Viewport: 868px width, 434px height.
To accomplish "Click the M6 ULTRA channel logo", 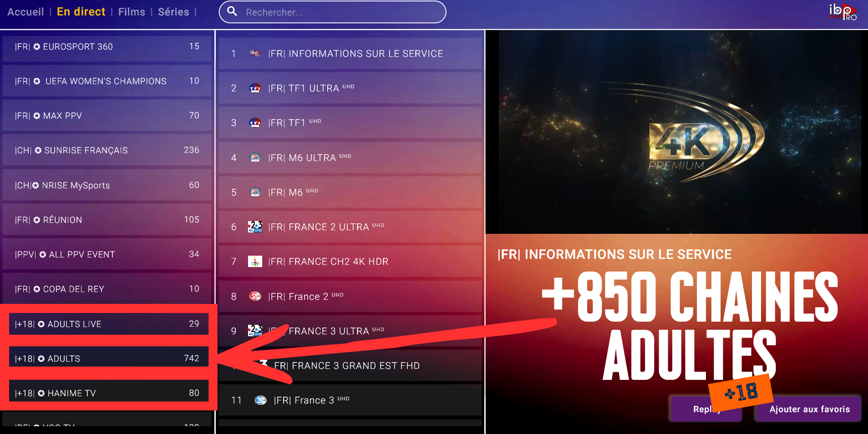I will (x=255, y=157).
